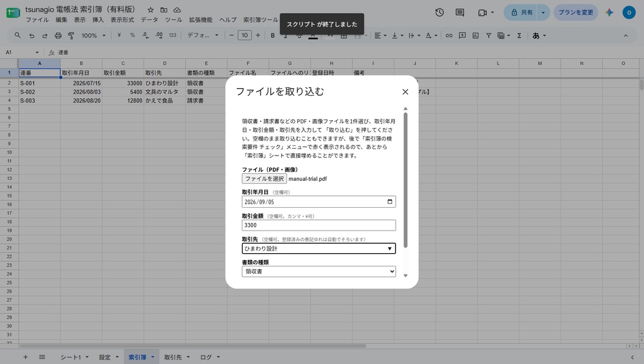The image size is (644, 364).
Task: Star this spreadsheet
Action: click(x=150, y=10)
